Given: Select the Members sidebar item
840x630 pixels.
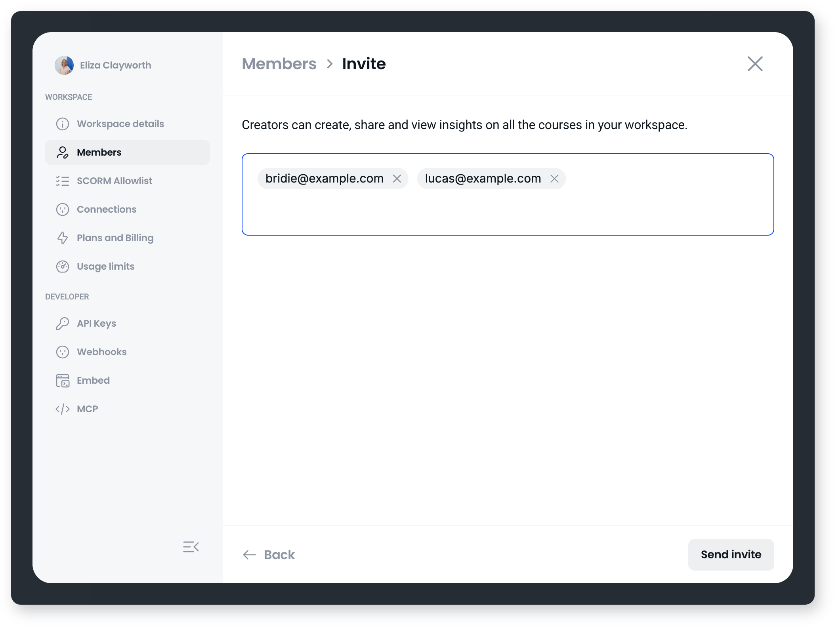Looking at the screenshot, I should pyautogui.click(x=127, y=152).
